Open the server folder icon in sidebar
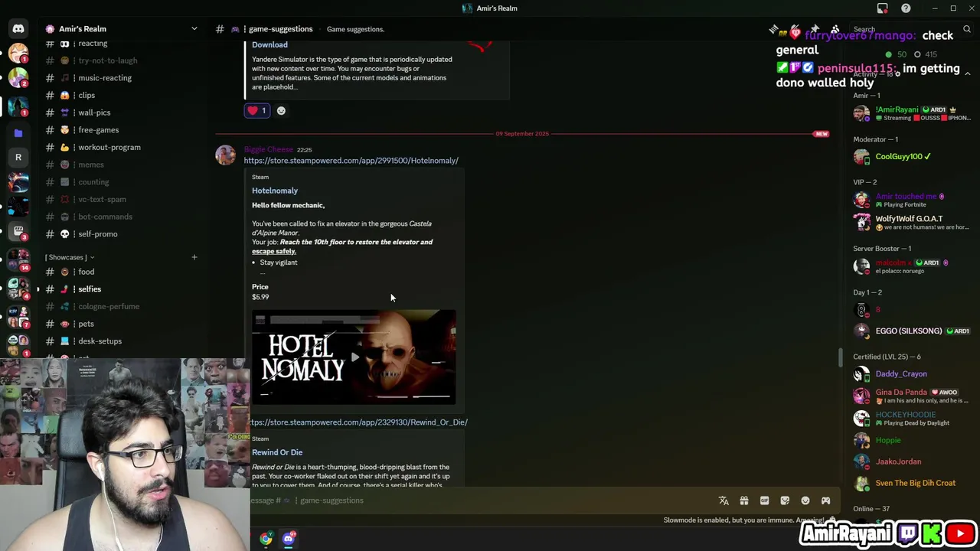The width and height of the screenshot is (980, 551). (18, 133)
